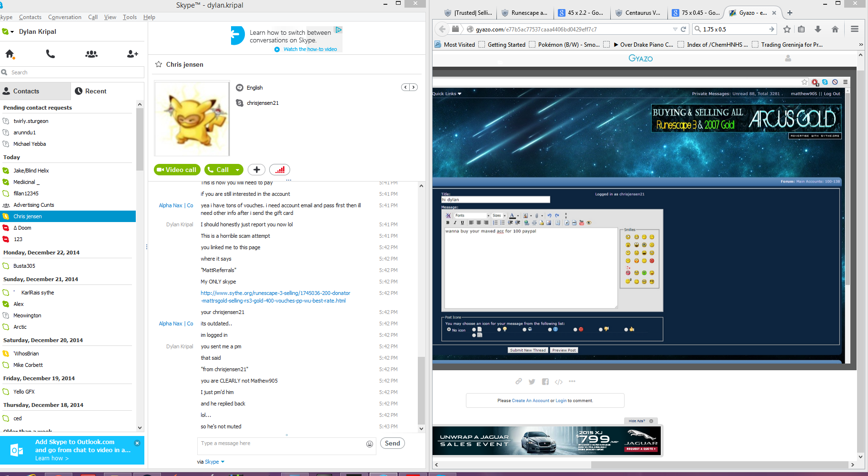Share Gyazo image on Twitter
Viewport: 868px width, 476px height.
pyautogui.click(x=532, y=381)
